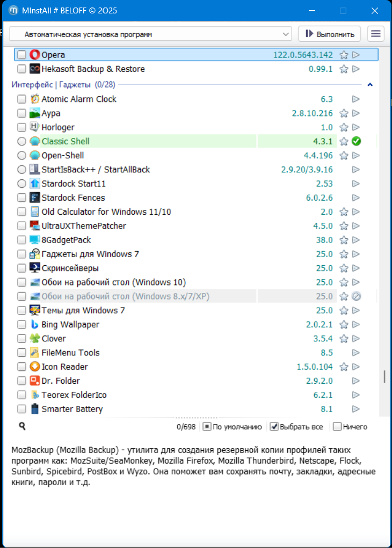Click the play arrow for Smarter Battery
The image size is (392, 548).
(355, 410)
